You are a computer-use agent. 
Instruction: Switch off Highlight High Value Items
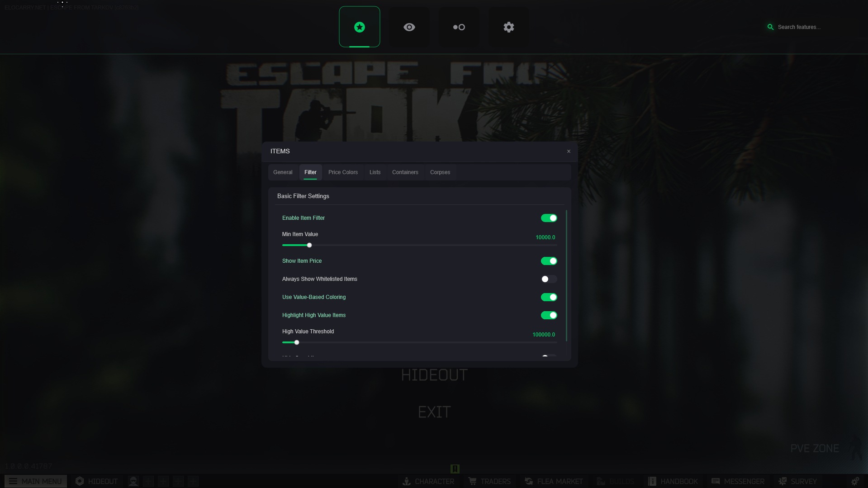[x=549, y=315]
